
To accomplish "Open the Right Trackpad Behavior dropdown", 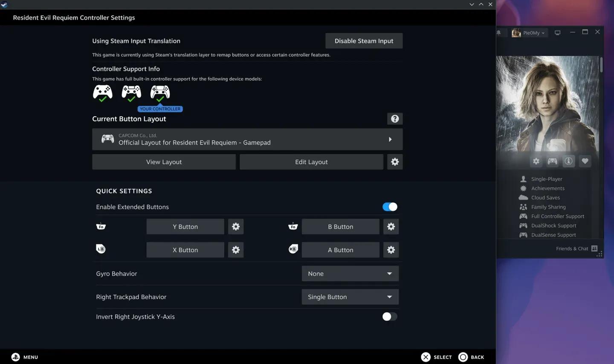I will [x=350, y=297].
